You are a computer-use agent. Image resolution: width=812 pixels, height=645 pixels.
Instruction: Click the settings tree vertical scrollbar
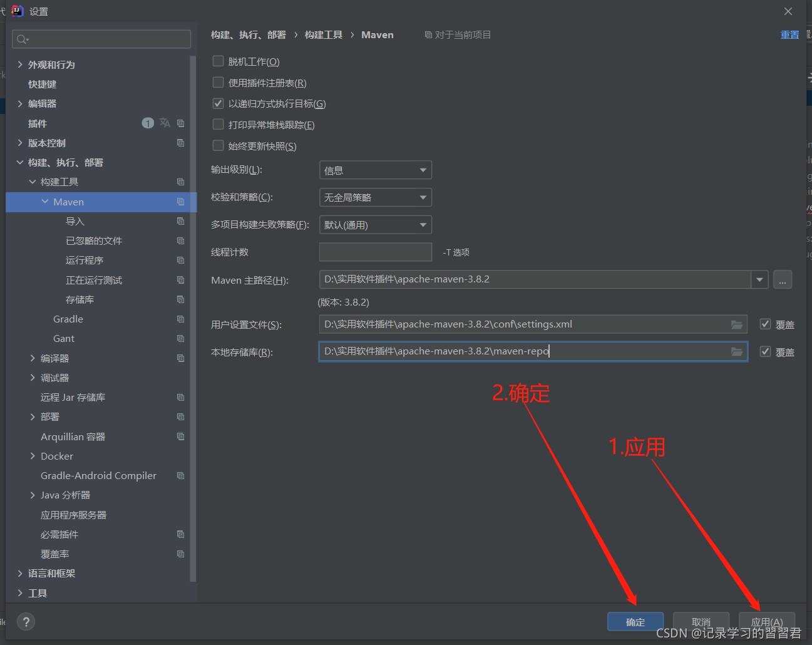193,319
